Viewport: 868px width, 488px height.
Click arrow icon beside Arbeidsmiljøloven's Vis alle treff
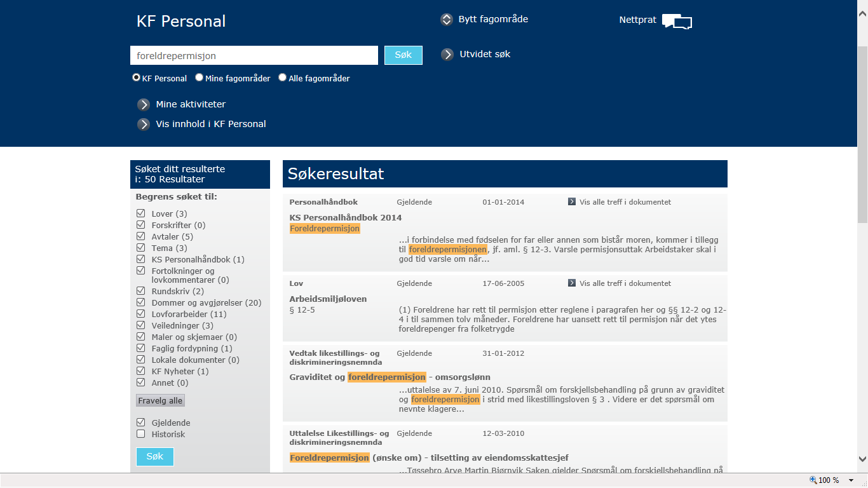(572, 283)
